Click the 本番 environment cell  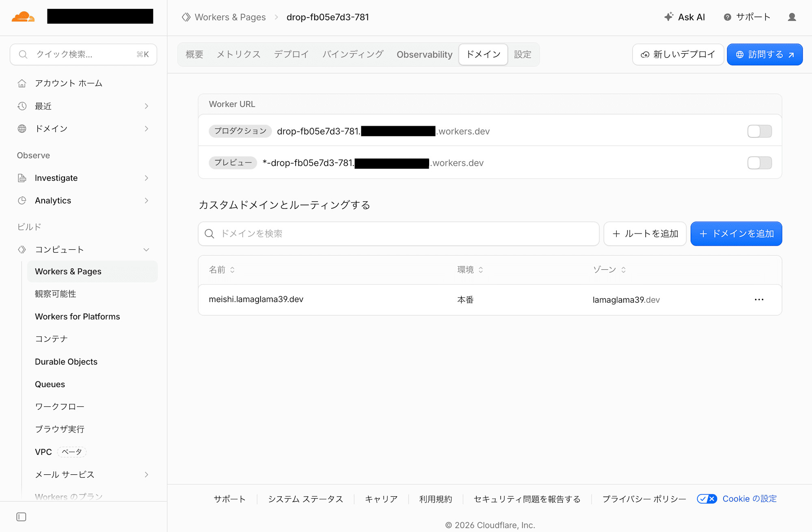(x=465, y=300)
